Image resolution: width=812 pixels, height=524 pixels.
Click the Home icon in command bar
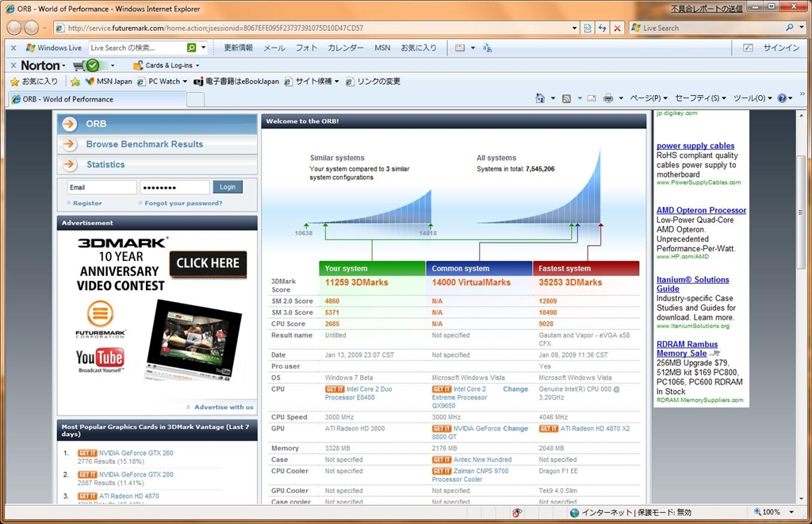tap(539, 98)
